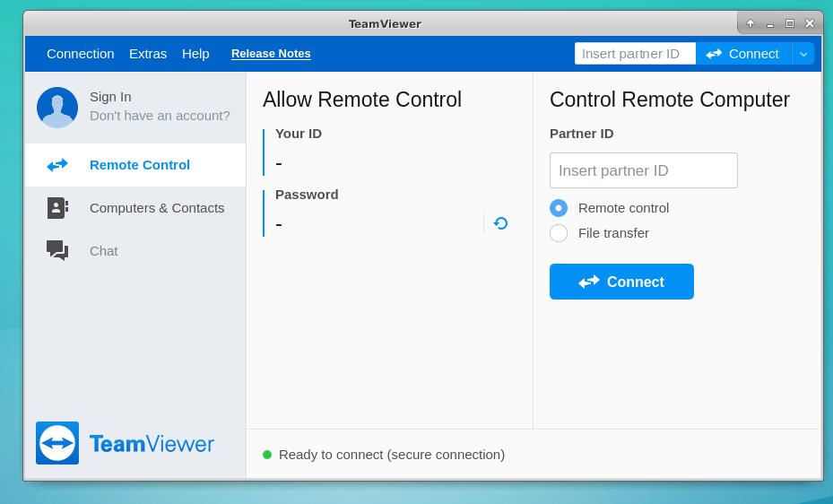Click the "Ready to connect (secure connection)" status text
Image resolution: width=833 pixels, height=504 pixels.
click(x=392, y=455)
